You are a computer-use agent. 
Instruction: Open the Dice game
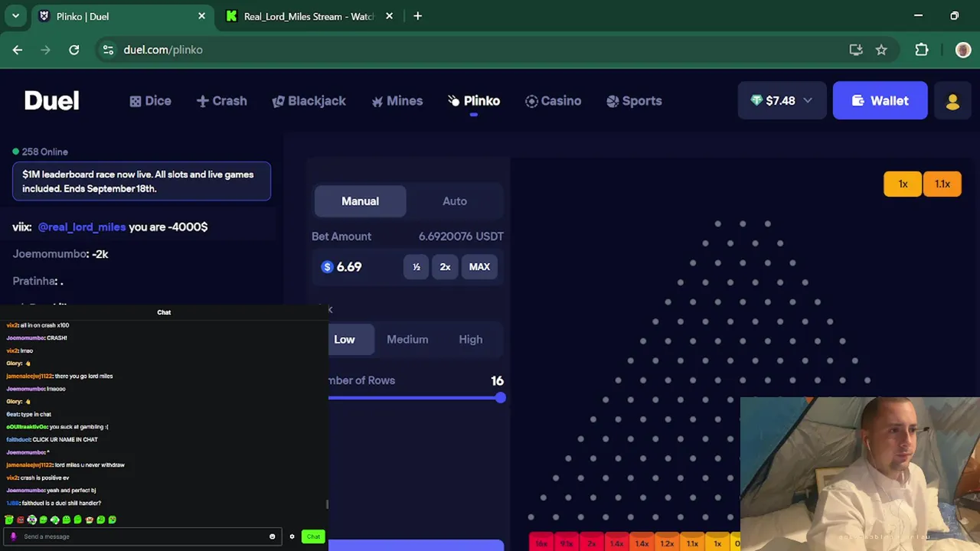click(150, 101)
